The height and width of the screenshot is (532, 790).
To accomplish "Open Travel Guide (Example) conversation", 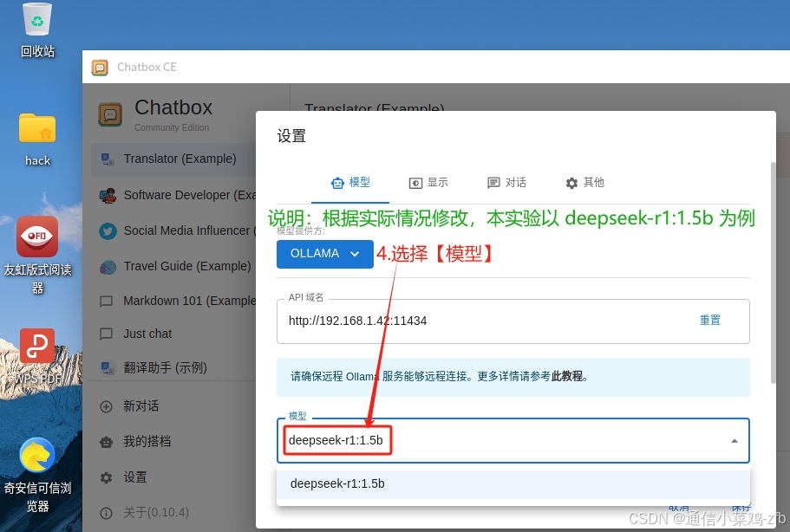I will [173, 267].
